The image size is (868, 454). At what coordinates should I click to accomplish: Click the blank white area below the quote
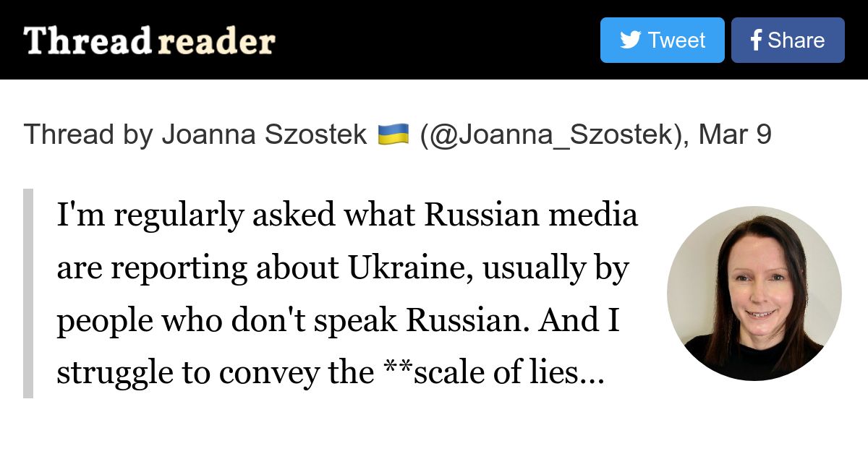coord(434,427)
